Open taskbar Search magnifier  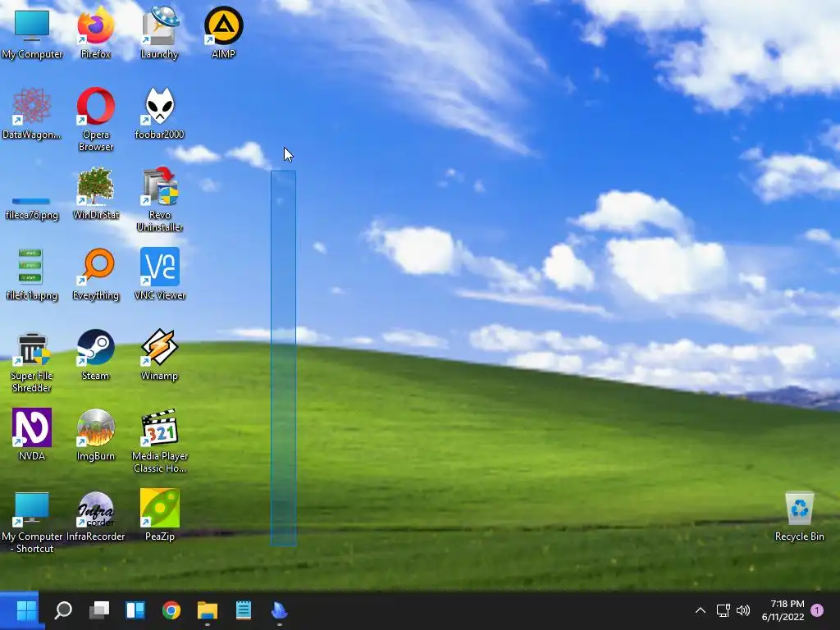pos(63,610)
